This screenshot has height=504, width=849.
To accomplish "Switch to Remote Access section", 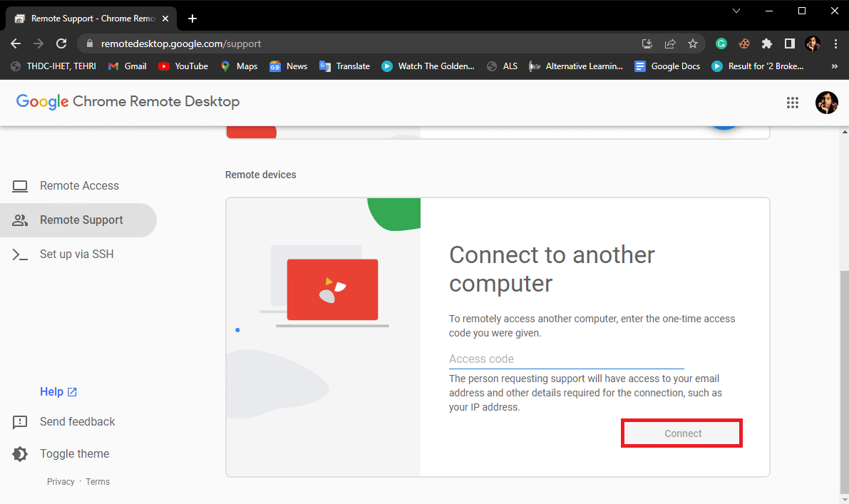I will pyautogui.click(x=78, y=185).
